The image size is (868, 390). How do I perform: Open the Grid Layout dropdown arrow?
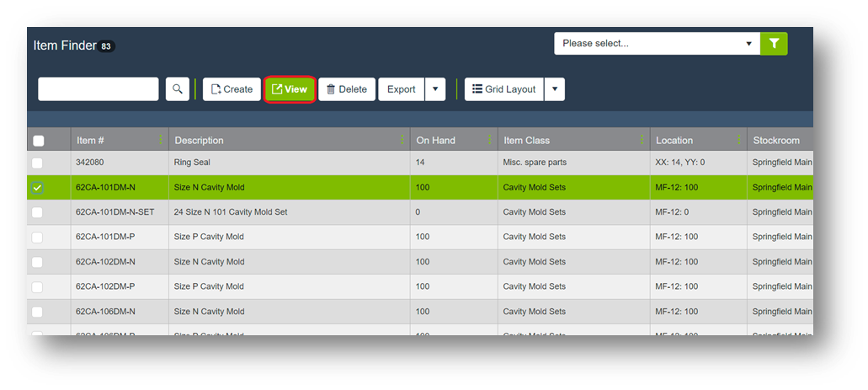point(554,89)
